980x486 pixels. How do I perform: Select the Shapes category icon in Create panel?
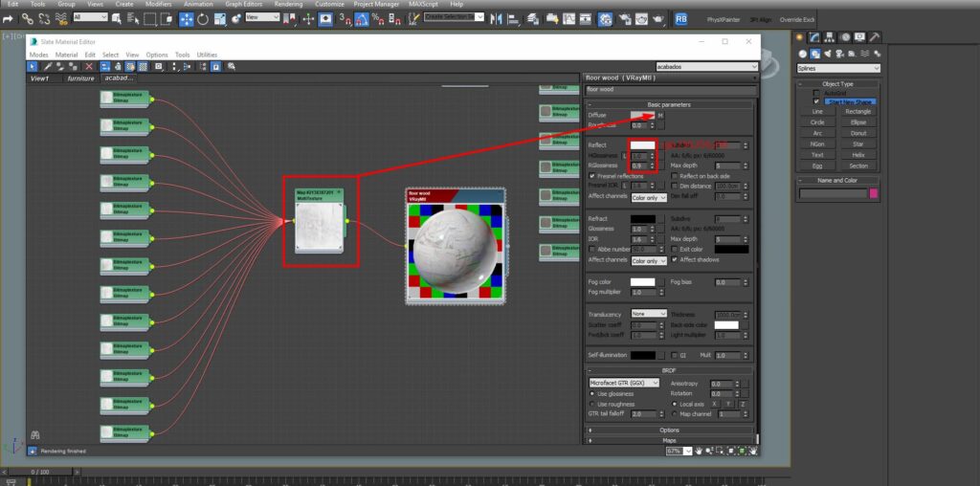click(815, 54)
